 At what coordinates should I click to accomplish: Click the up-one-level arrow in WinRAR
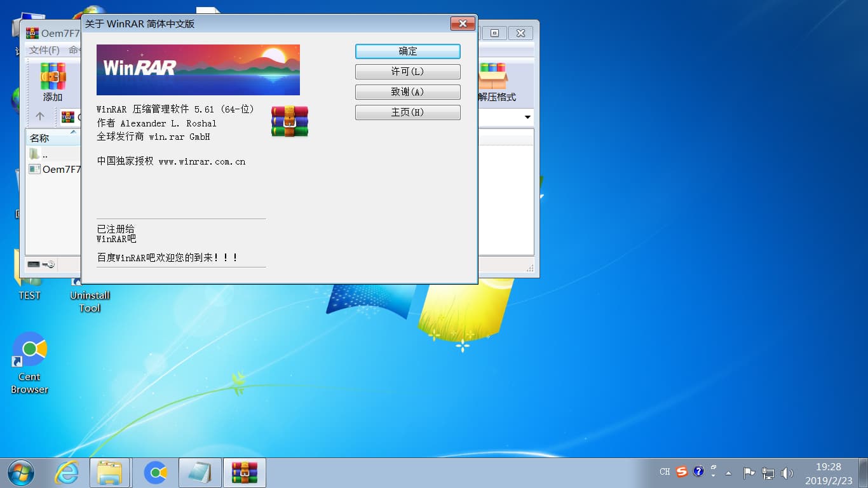[40, 117]
